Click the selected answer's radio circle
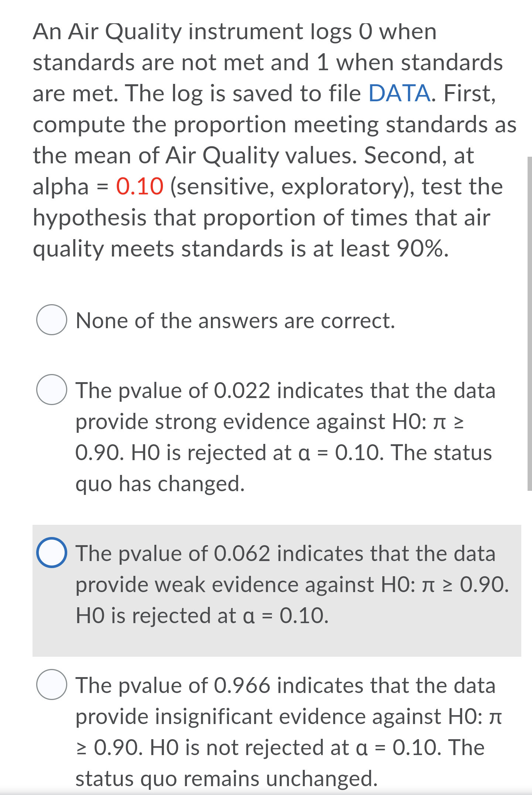The height and width of the screenshot is (795, 532). point(52,553)
